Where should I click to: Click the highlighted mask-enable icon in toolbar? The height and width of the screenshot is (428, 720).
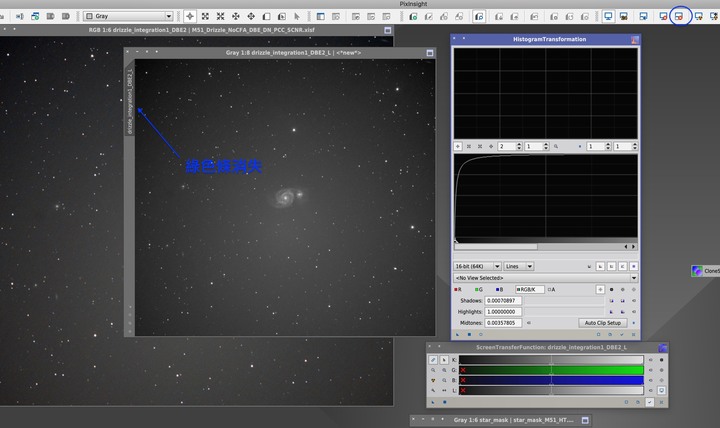[479, 16]
